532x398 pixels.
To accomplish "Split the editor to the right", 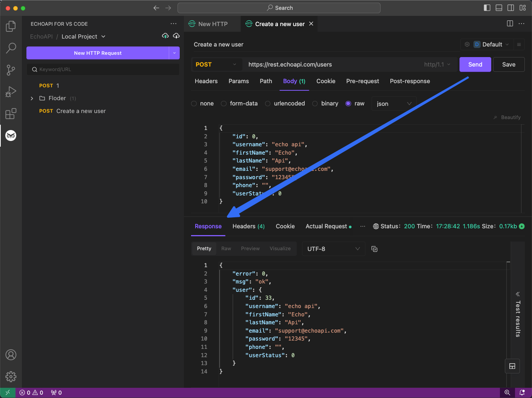I will point(510,23).
